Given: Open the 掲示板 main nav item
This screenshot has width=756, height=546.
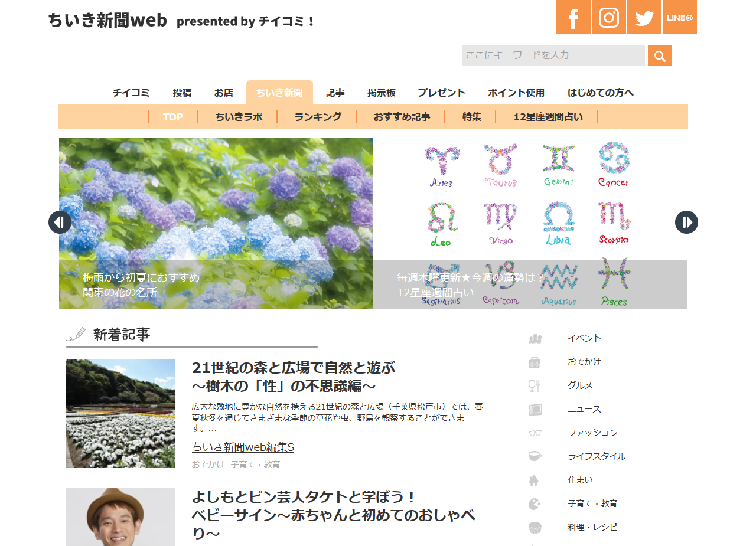Looking at the screenshot, I should [x=382, y=93].
